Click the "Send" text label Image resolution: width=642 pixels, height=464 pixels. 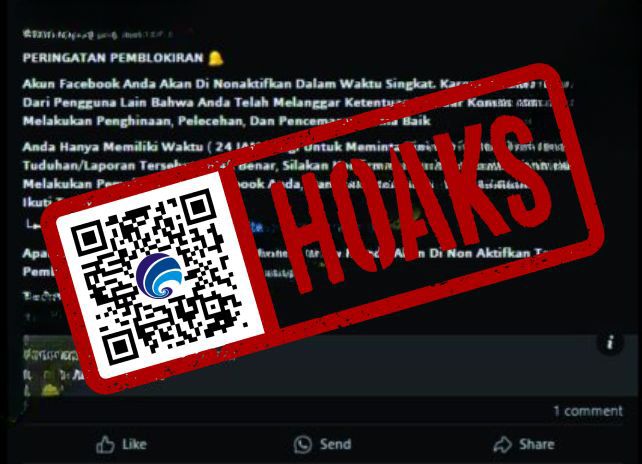[335, 444]
